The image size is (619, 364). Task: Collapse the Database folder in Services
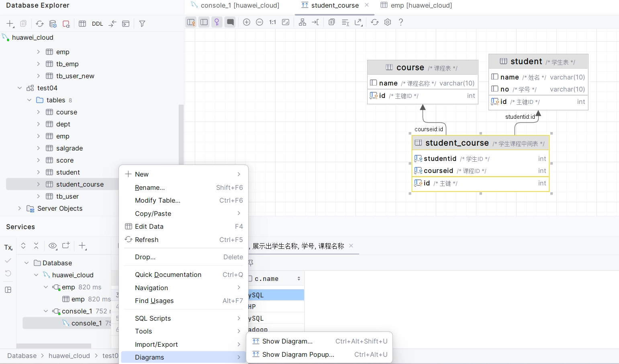click(27, 263)
